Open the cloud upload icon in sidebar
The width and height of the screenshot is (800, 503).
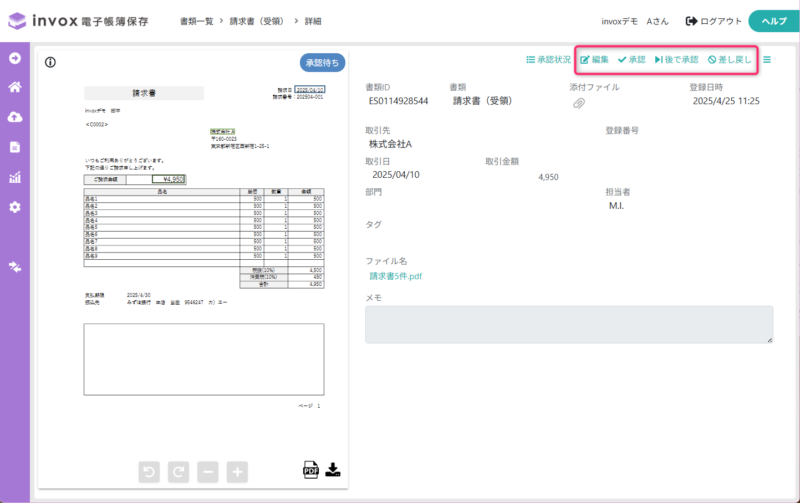point(15,117)
